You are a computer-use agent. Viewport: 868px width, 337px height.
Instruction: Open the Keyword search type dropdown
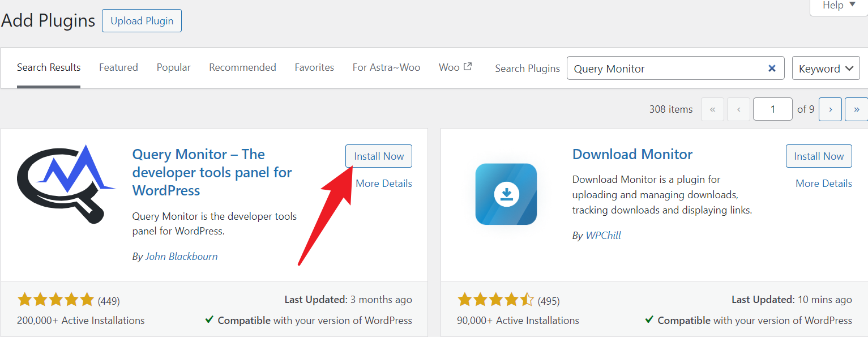tap(826, 69)
